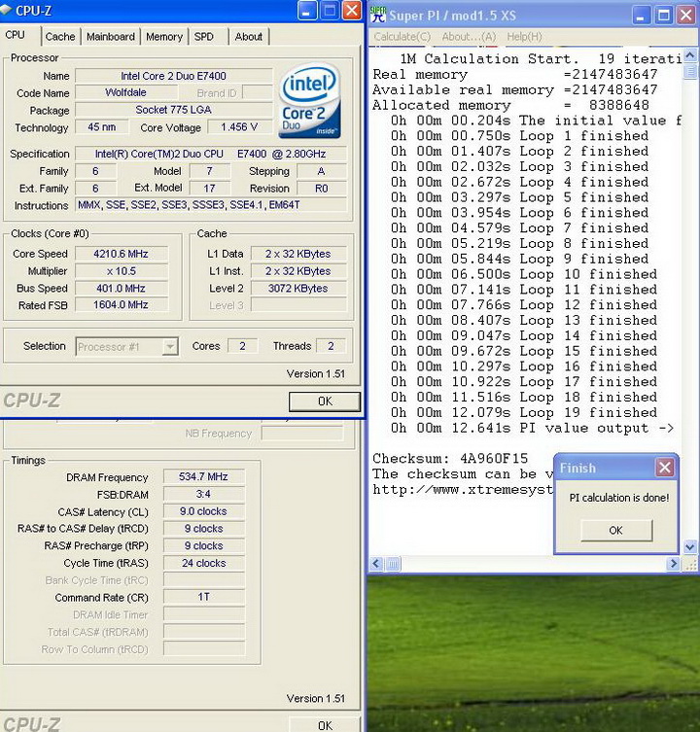
Task: Expand the Processor #1 selection dropdown
Action: (x=170, y=347)
